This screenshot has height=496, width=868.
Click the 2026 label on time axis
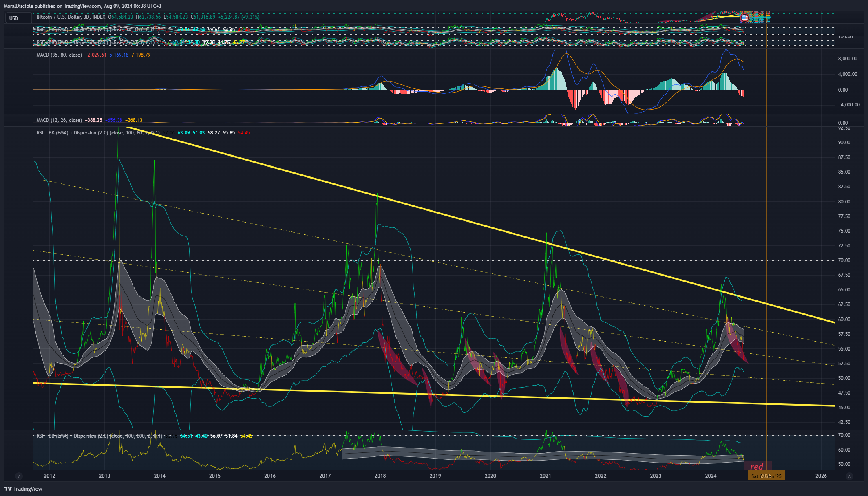[x=821, y=476]
